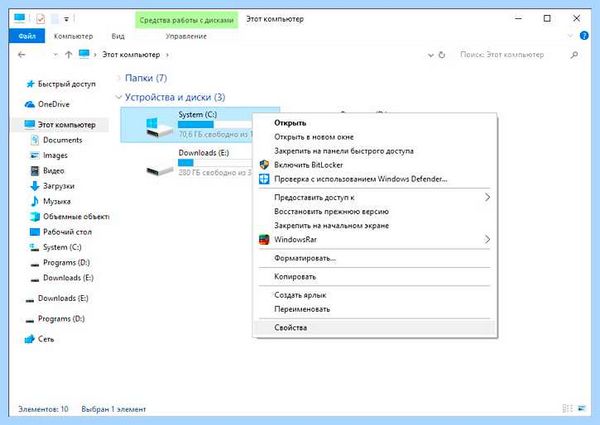Open the Файл tab
The height and width of the screenshot is (425, 600).
coord(27,36)
